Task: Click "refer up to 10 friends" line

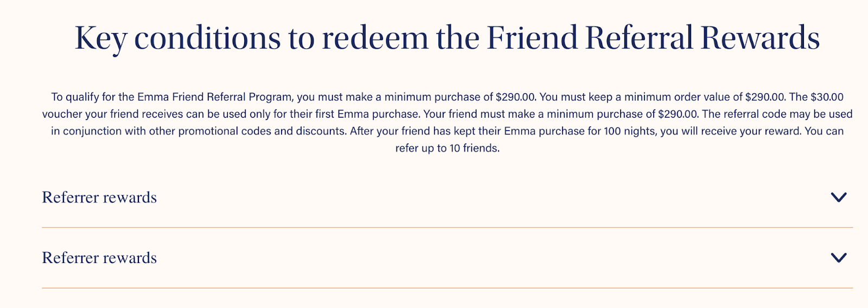Action: 447,148
